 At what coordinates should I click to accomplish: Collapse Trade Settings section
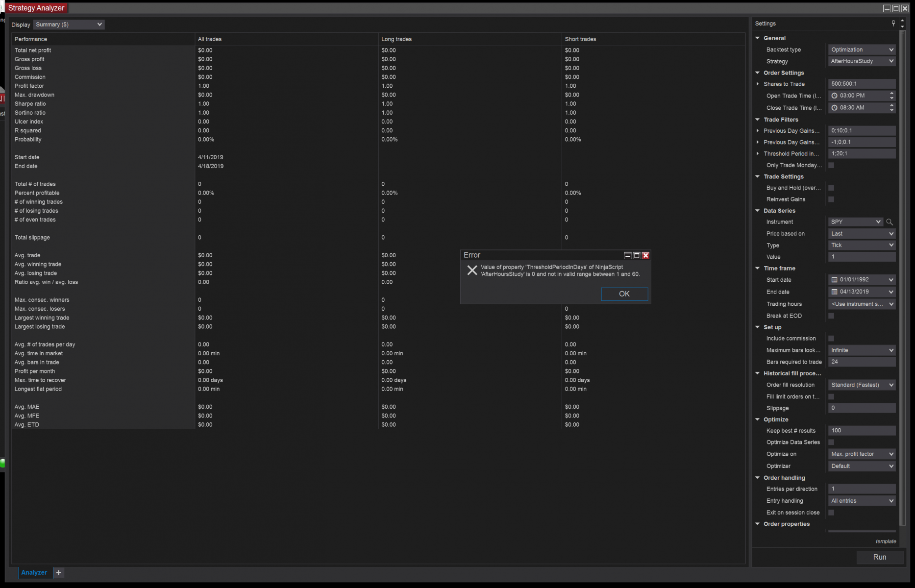tap(758, 177)
